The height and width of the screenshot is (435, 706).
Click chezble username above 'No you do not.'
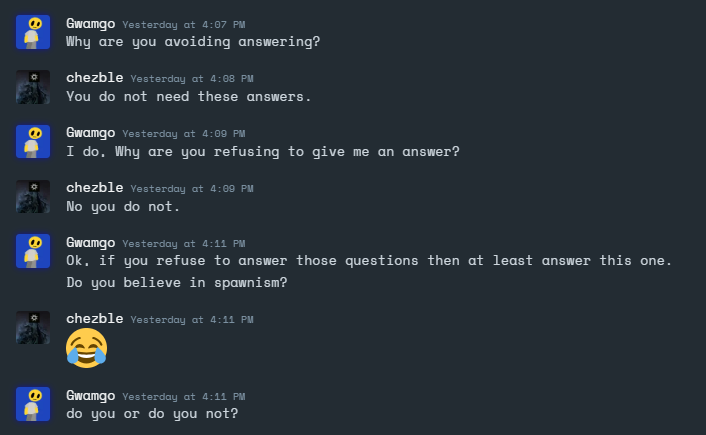coord(95,188)
